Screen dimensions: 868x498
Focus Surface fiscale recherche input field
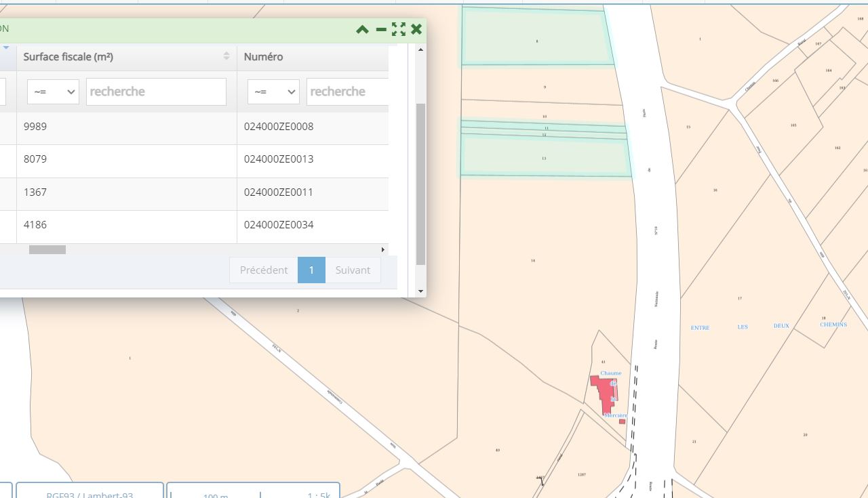156,91
